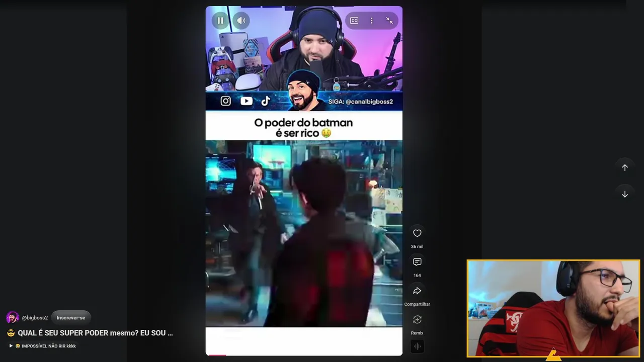Click the 'Remix' label under the icon
Viewport: 644px width, 362px height.
pos(417,333)
